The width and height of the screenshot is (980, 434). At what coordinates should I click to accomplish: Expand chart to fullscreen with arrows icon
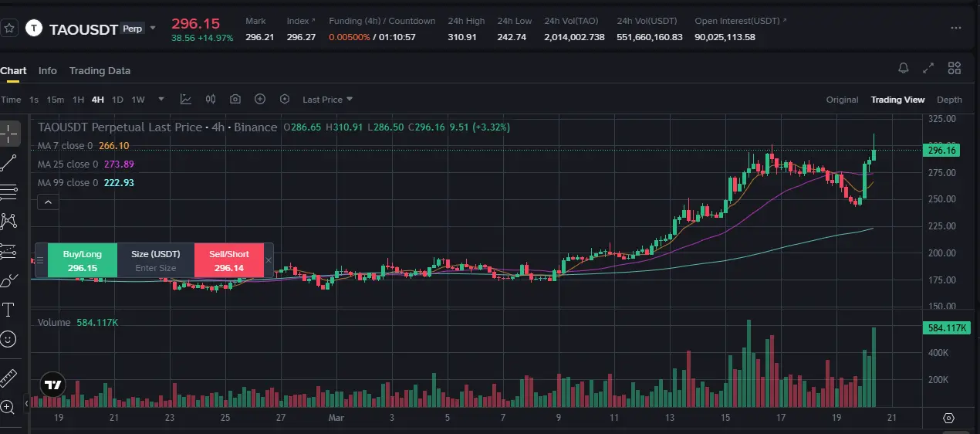click(929, 68)
